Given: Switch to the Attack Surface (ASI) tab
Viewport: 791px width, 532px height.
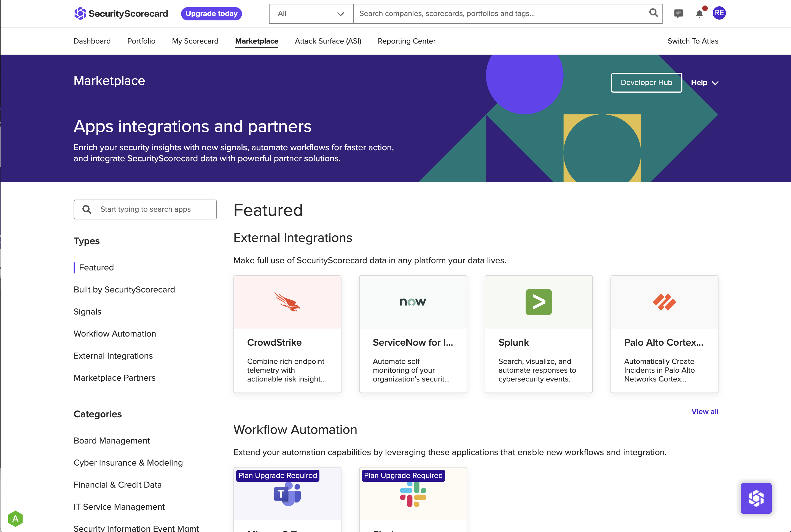Looking at the screenshot, I should pyautogui.click(x=328, y=41).
